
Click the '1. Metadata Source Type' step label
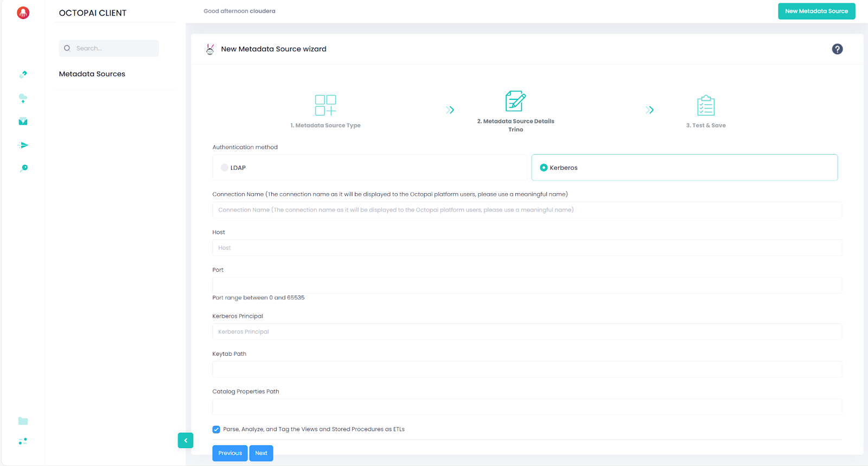[x=325, y=125]
